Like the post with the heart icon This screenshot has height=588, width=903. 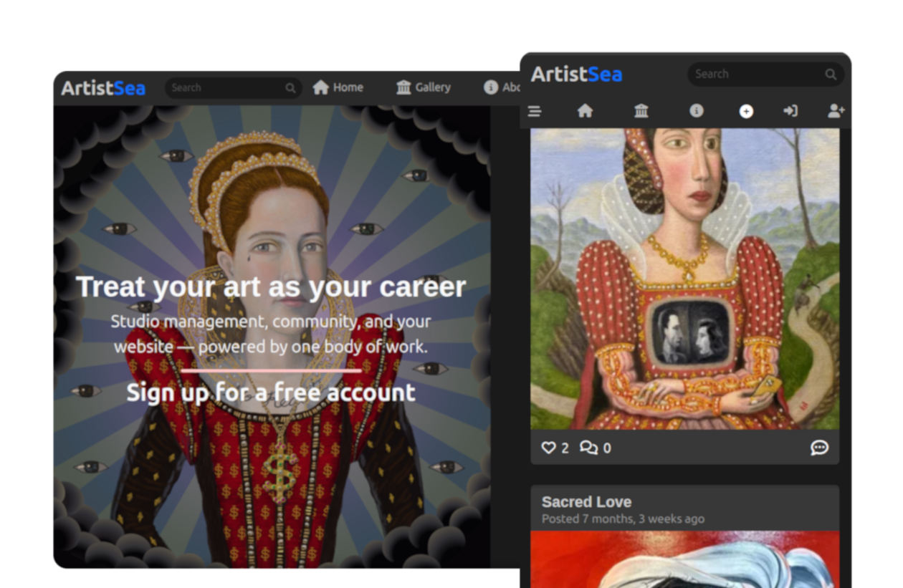click(x=548, y=448)
